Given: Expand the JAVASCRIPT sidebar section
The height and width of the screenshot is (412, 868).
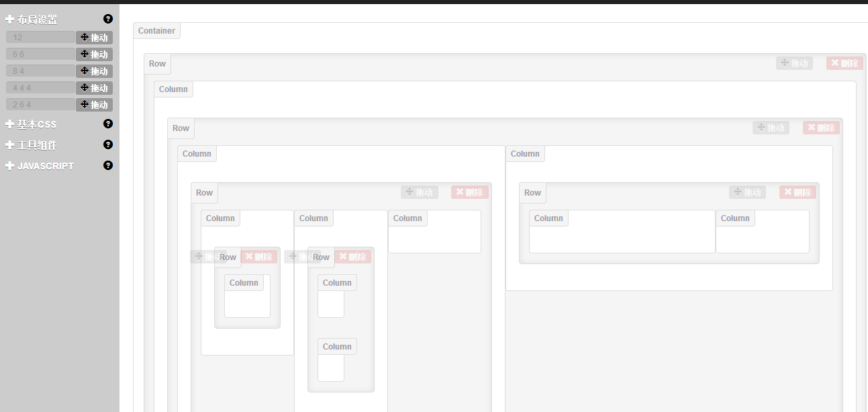Looking at the screenshot, I should (x=40, y=166).
